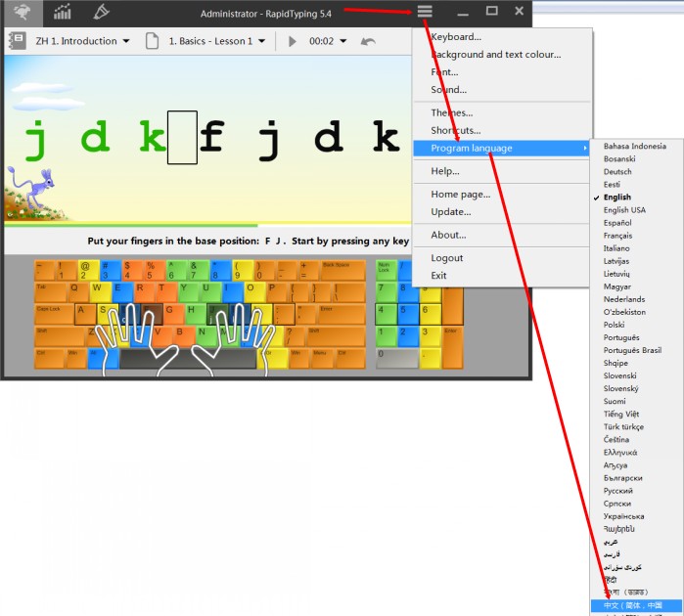684x616 pixels.
Task: Open the lesson editor pencil tab
Action: [x=101, y=12]
